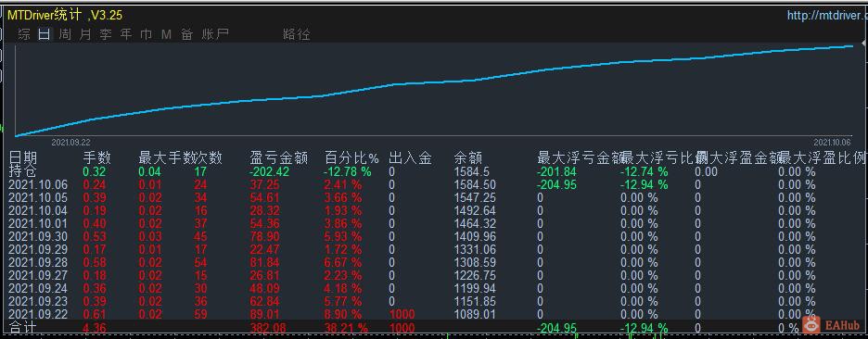Image resolution: width=868 pixels, height=339 pixels.
Task: Click balance value 1089.01
Action: [x=475, y=314]
